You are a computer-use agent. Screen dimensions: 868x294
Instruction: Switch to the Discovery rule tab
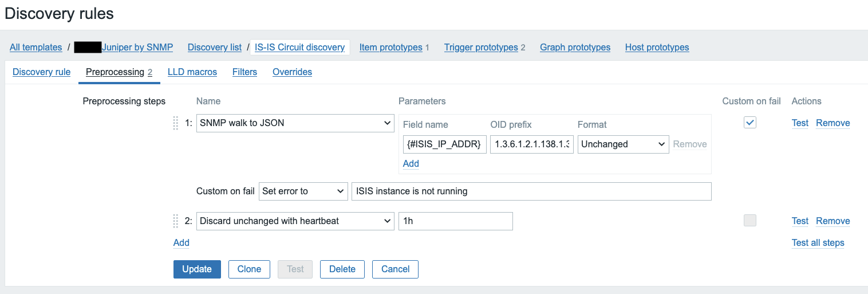(x=41, y=72)
